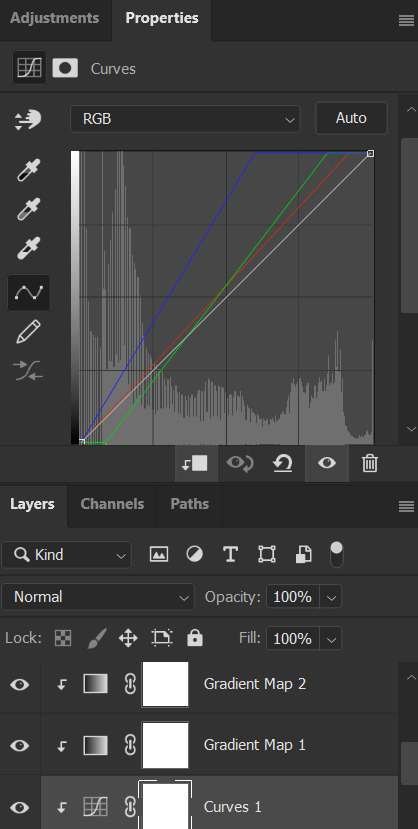Hide the Gradient Map 1 layer
The height and width of the screenshot is (829, 418).
[20, 746]
